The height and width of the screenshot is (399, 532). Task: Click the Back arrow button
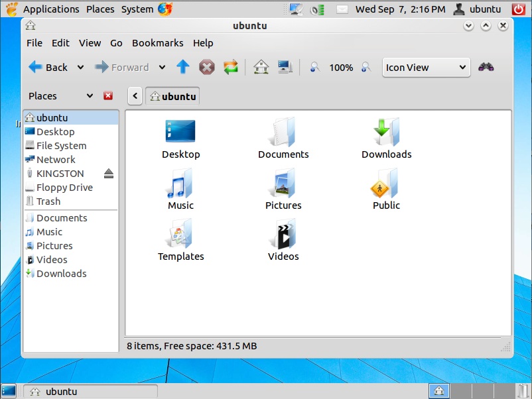[x=48, y=67]
